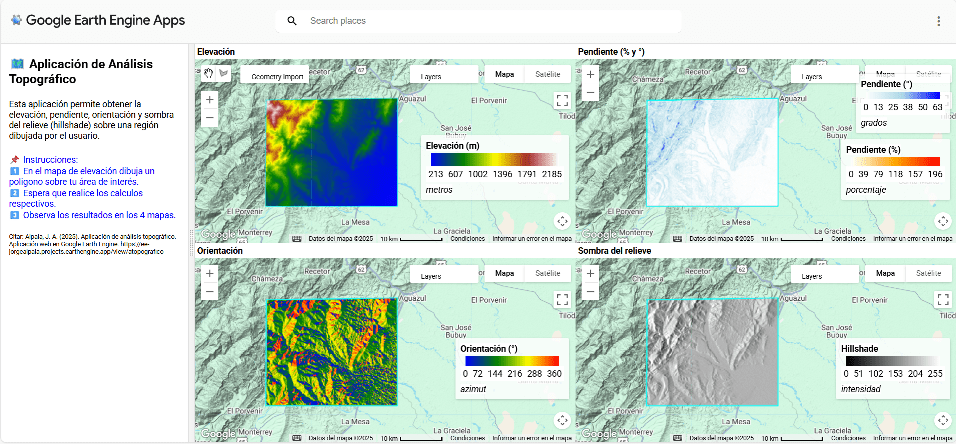Select the pan hand tool on Elevación map
The width and height of the screenshot is (956, 444).
point(209,74)
